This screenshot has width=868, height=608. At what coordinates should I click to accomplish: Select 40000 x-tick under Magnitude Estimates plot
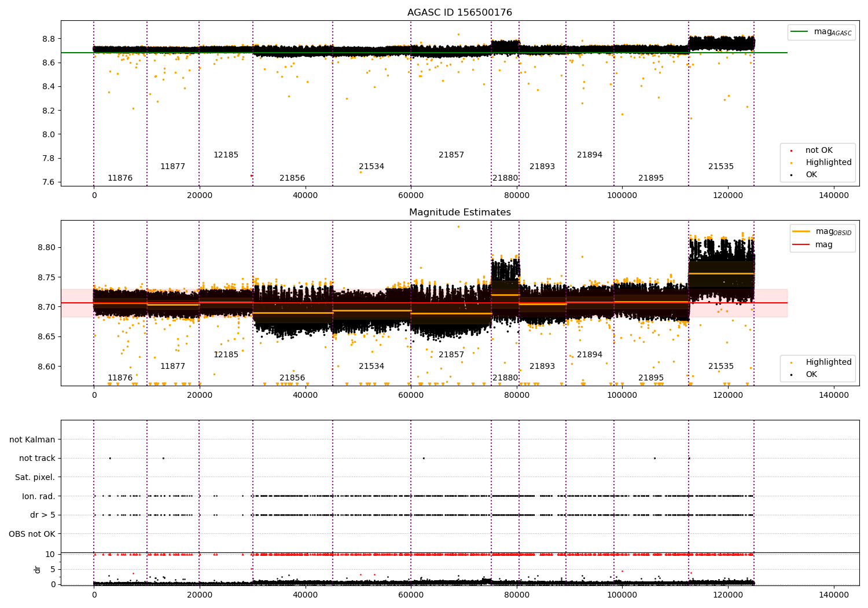point(305,395)
